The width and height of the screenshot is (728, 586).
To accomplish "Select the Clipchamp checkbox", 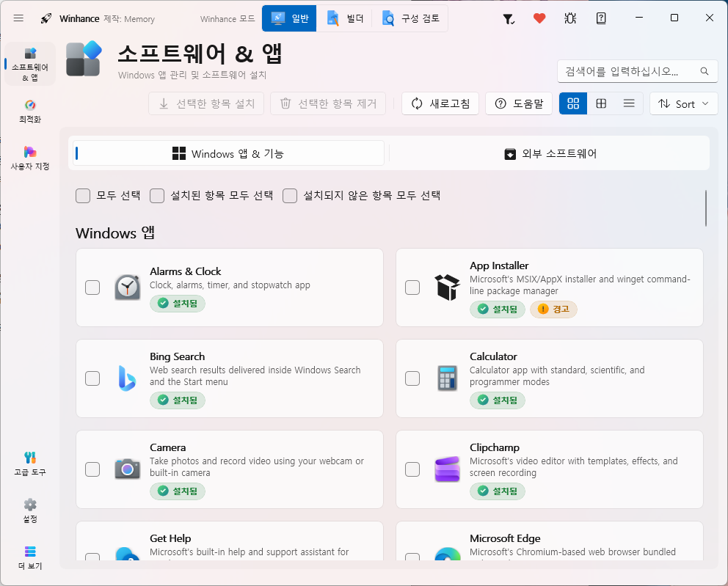I will point(412,469).
